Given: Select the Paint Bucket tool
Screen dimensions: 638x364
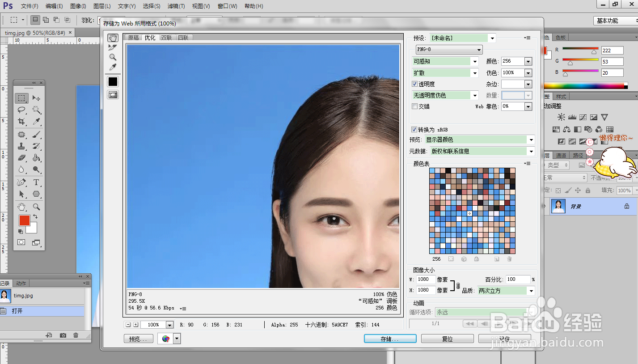Looking at the screenshot, I should coord(36,158).
